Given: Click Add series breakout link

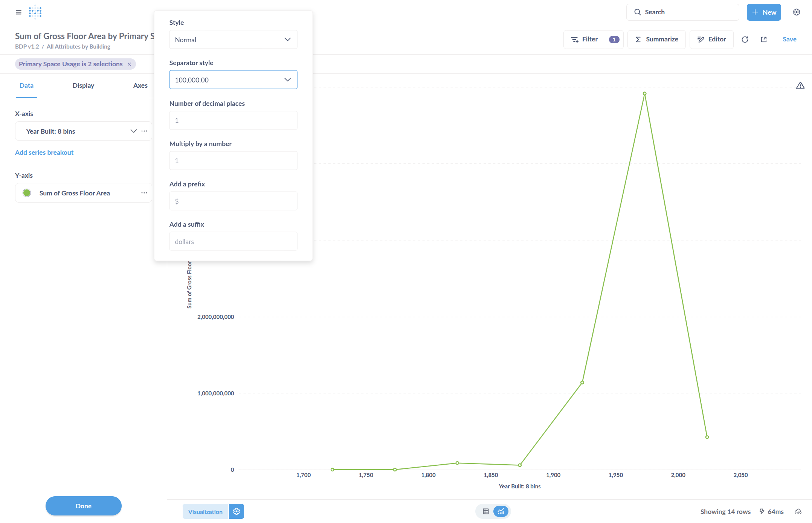Looking at the screenshot, I should click(x=44, y=152).
